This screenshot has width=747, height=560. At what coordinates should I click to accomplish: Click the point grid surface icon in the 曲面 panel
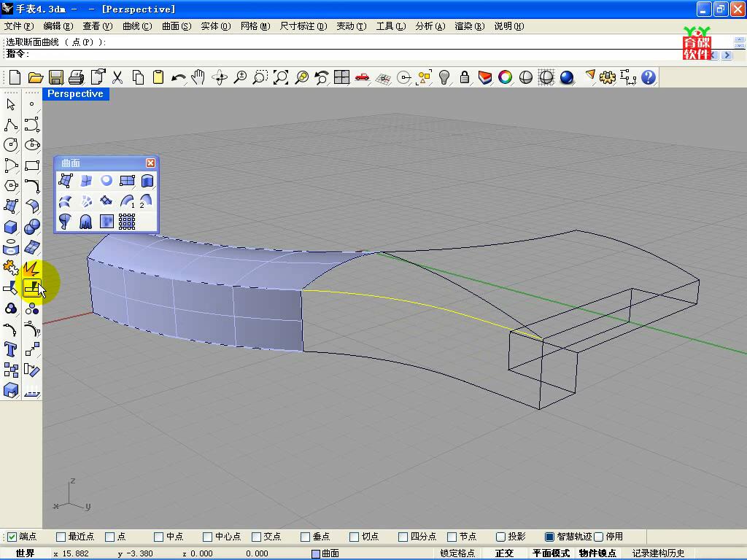point(127,222)
